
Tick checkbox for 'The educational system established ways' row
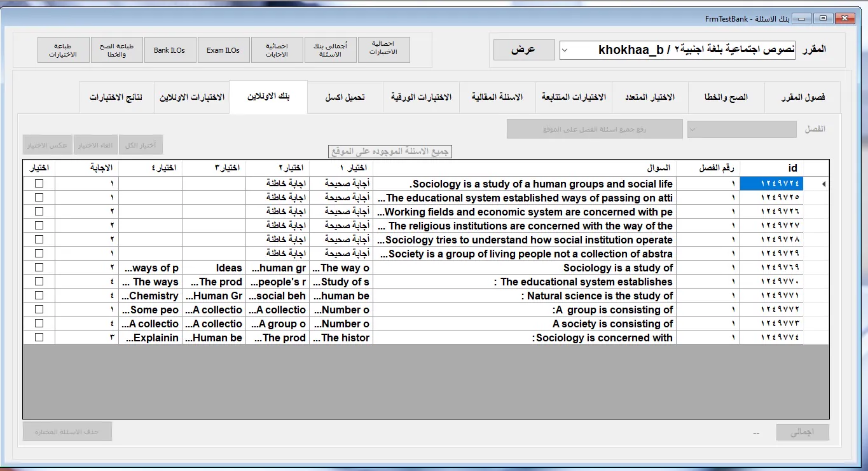click(39, 198)
